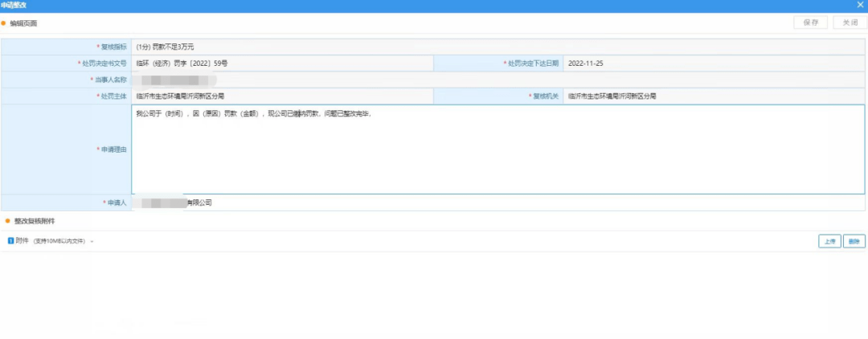Screen dimensions: 868x339
Task: Click the 保存 (Save) button
Action: coord(810,22)
